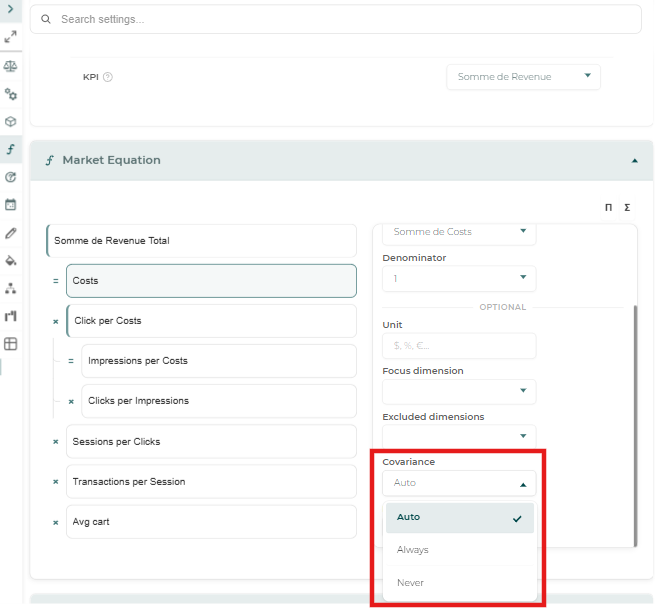Image resolution: width=655 pixels, height=608 pixels.
Task: Open the KPI Somme de Revenue dropdown
Action: (523, 77)
